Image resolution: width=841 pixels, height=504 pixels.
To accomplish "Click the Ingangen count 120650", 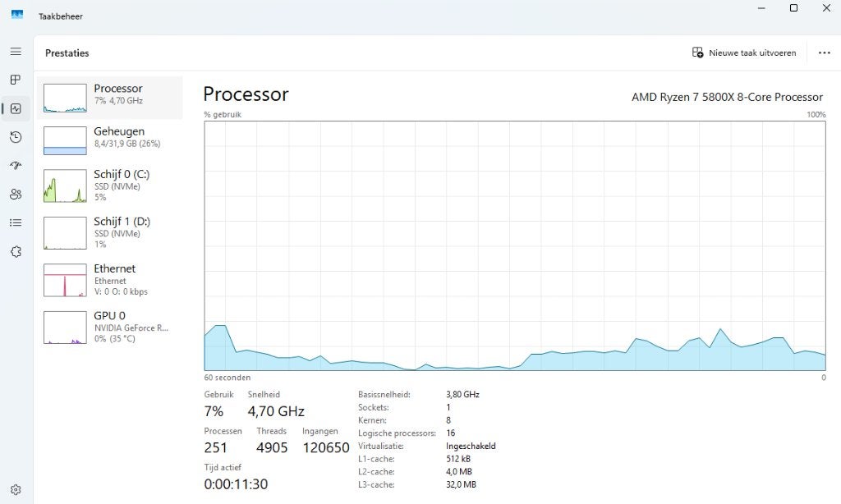I will pyautogui.click(x=326, y=447).
